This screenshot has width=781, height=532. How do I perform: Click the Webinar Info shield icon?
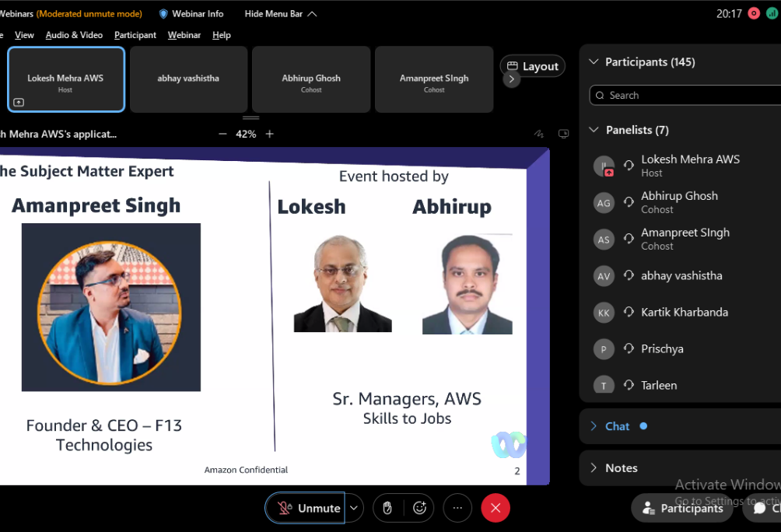point(163,14)
